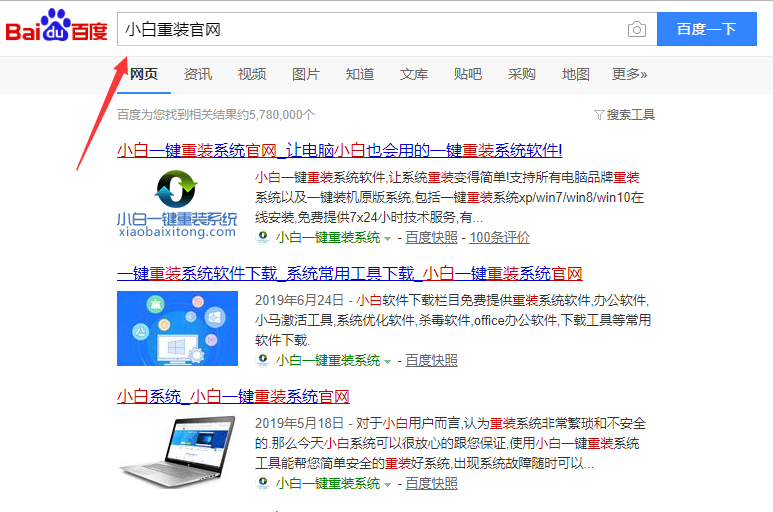Open result 一键重装系统软件下载_系统常用工具下载

pos(350,273)
